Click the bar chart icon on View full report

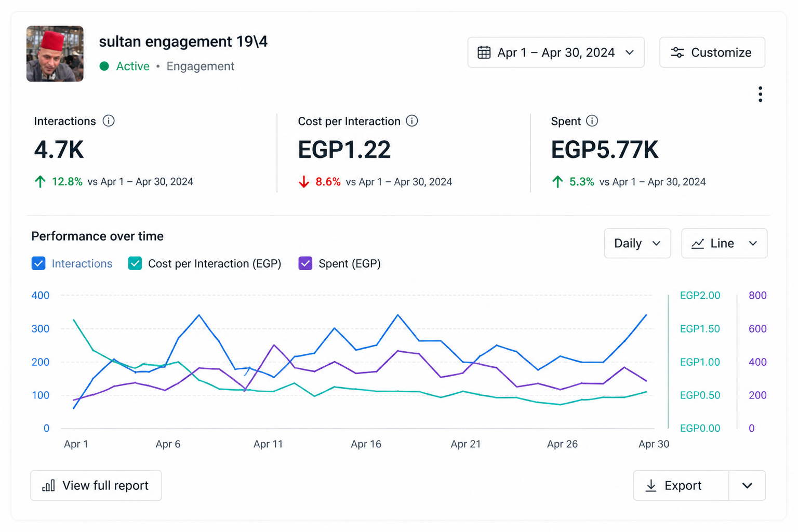(48, 486)
